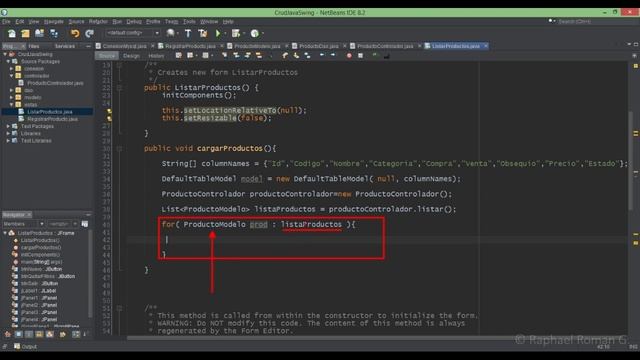
Task: Click the New Project toolbar icon
Action: coord(25,33)
